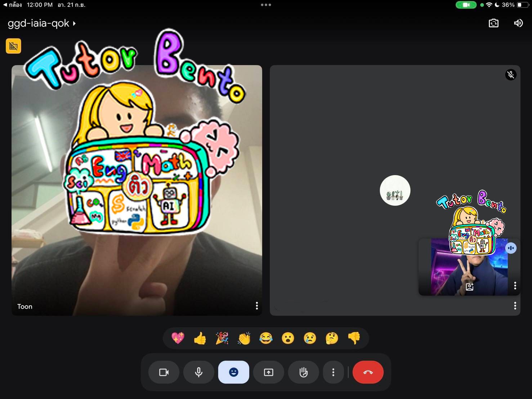Send the thumbs up reaction
The image size is (532, 399).
pyautogui.click(x=200, y=338)
